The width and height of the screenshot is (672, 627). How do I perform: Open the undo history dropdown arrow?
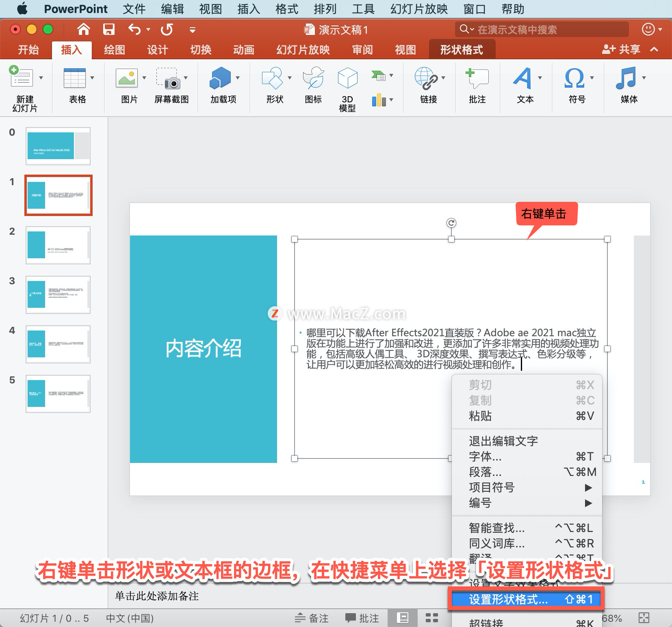click(148, 30)
